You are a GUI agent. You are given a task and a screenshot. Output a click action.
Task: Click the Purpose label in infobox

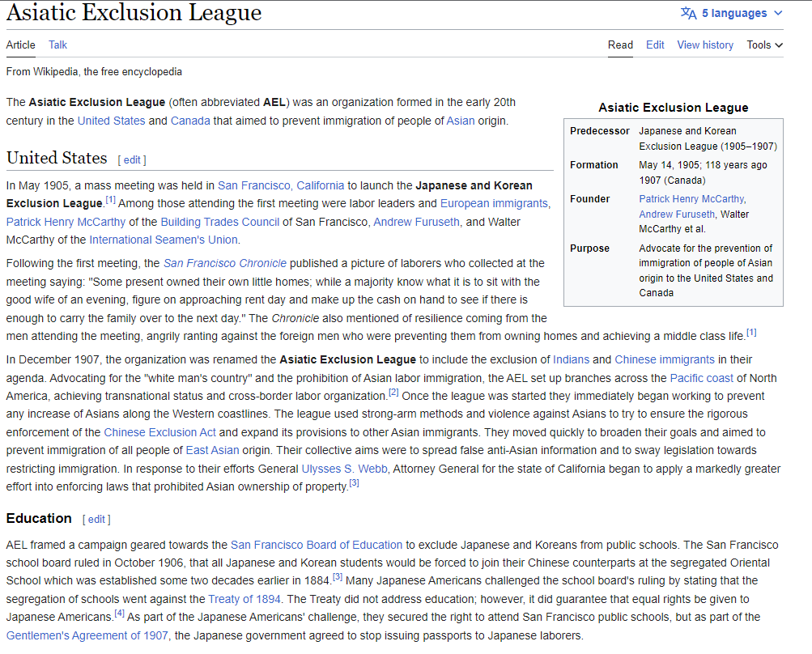(x=590, y=248)
